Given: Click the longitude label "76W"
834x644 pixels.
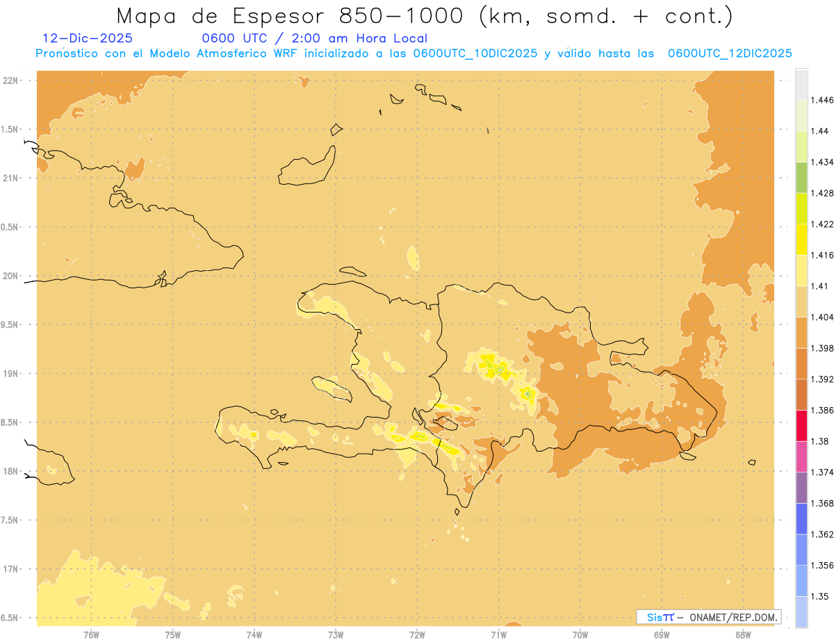Looking at the screenshot, I should pos(91,635).
